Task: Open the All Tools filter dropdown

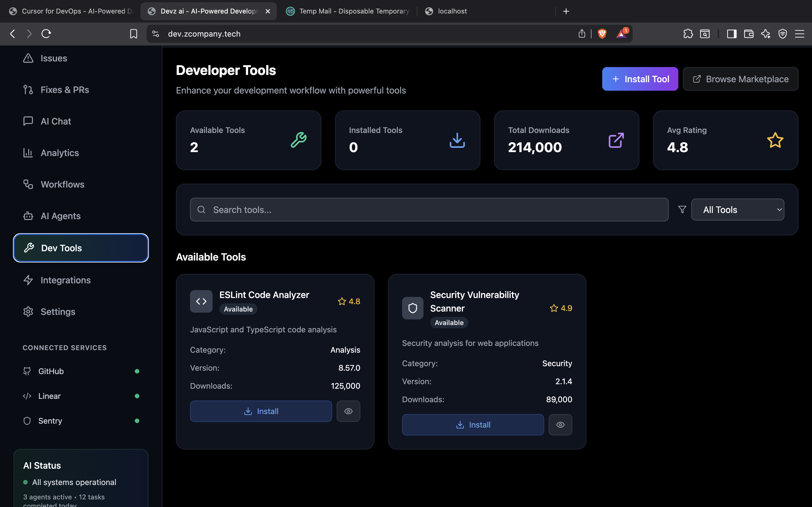Action: point(738,210)
